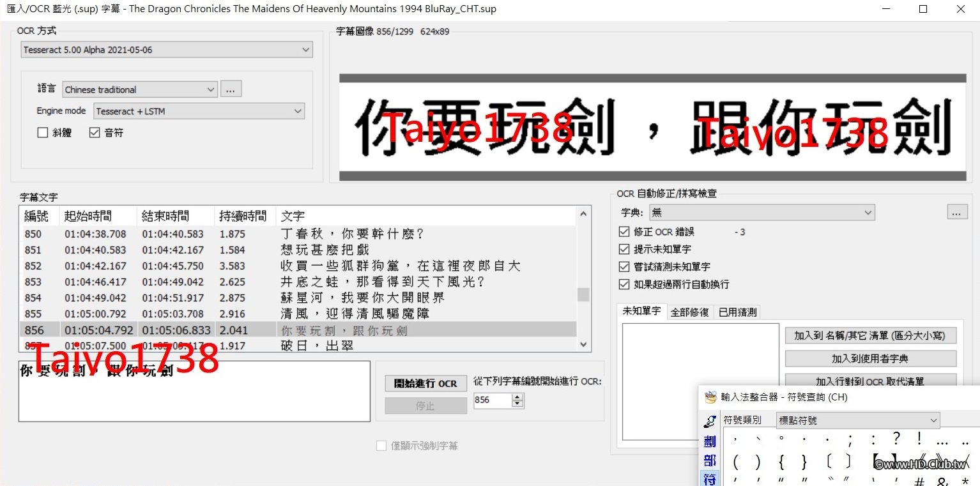Click the 輸入法整合器 title bar app icon
This screenshot has width=980, height=486.
710,397
